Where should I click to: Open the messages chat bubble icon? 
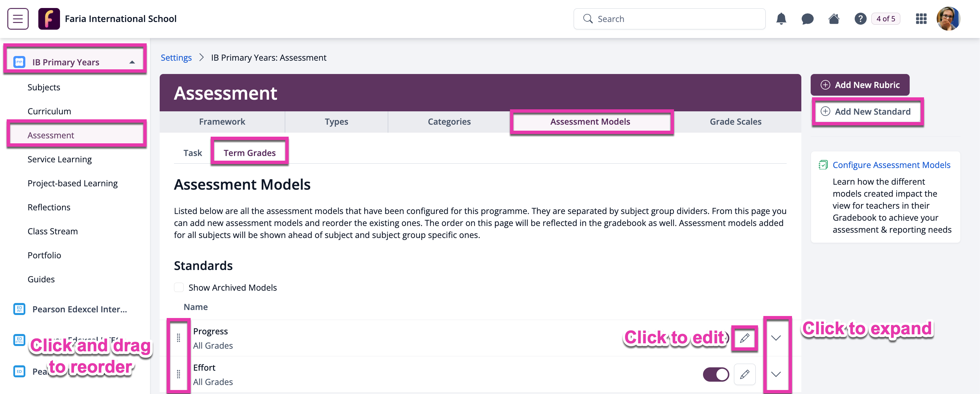[807, 19]
